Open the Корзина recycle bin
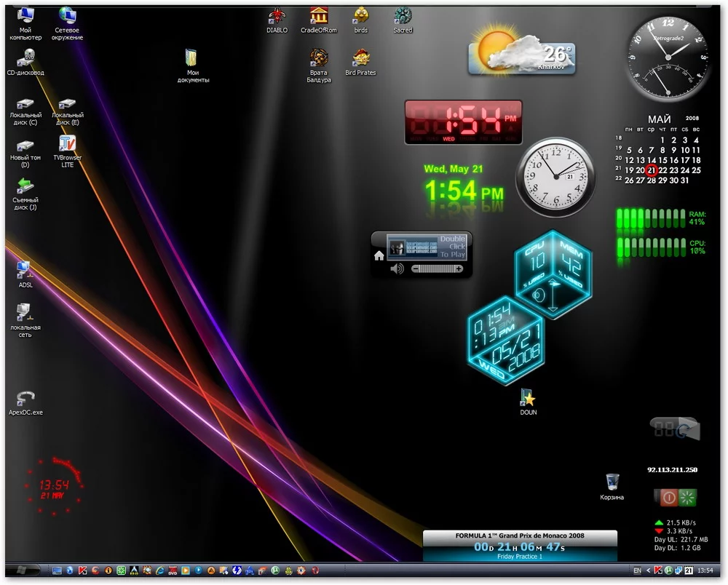The height and width of the screenshot is (585, 728). coord(612,482)
